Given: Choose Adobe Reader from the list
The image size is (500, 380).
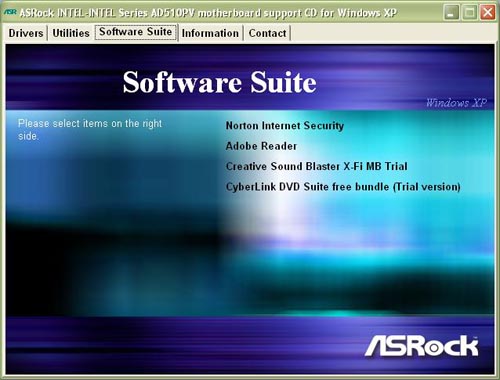Looking at the screenshot, I should click(261, 146).
